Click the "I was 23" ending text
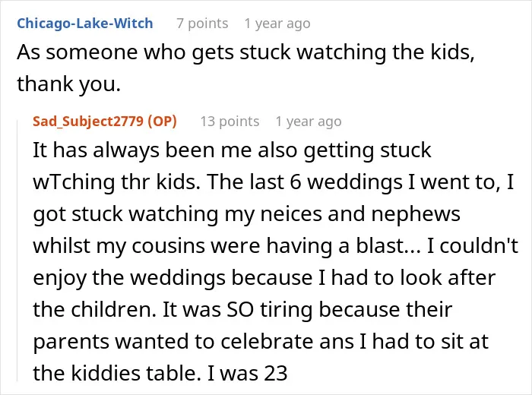This screenshot has height=395, width=532. (x=247, y=373)
